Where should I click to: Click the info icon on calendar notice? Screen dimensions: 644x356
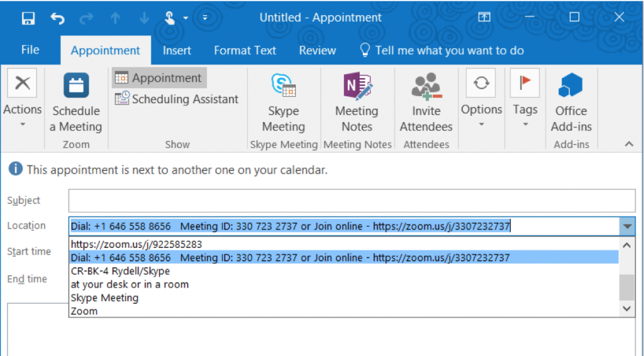15,169
